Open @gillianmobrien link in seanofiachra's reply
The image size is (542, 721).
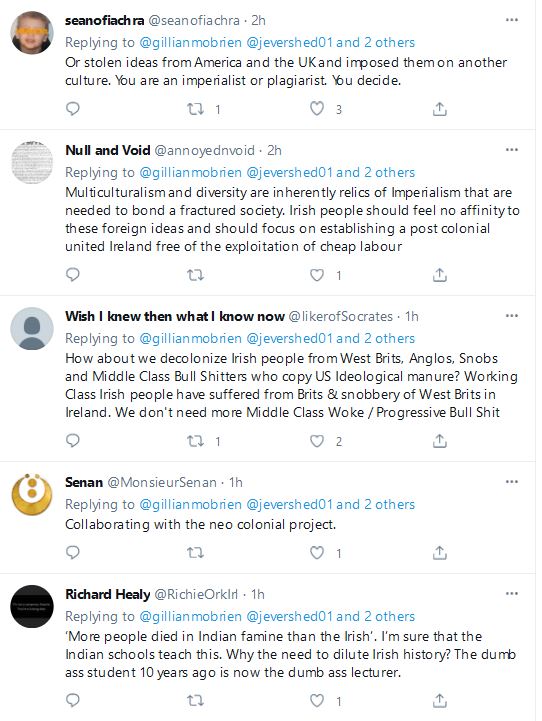tap(190, 42)
